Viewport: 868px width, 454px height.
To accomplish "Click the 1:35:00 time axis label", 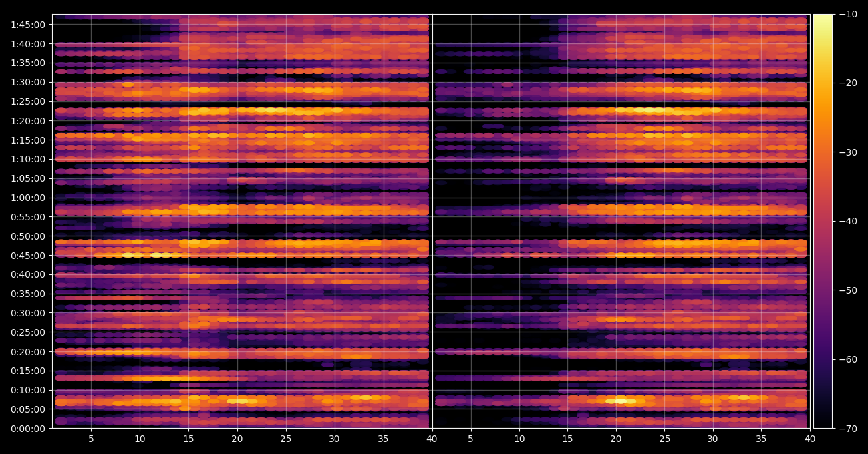I will pos(29,63).
